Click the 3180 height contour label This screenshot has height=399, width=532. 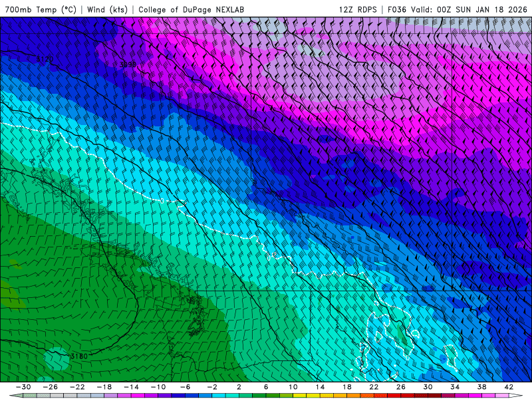pyautogui.click(x=79, y=356)
